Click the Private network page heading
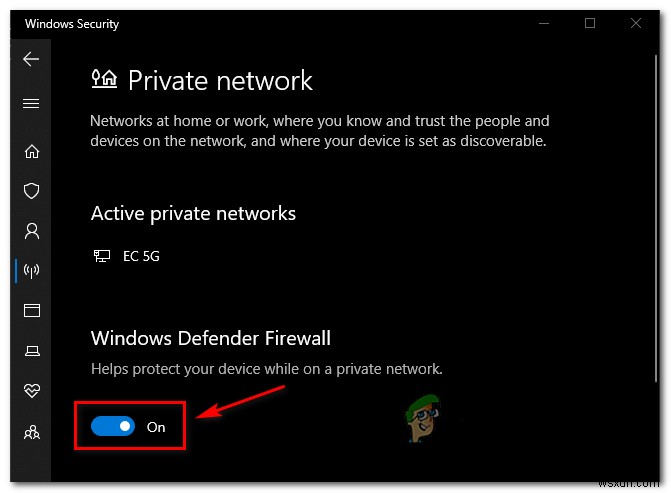The height and width of the screenshot is (493, 671). [220, 80]
